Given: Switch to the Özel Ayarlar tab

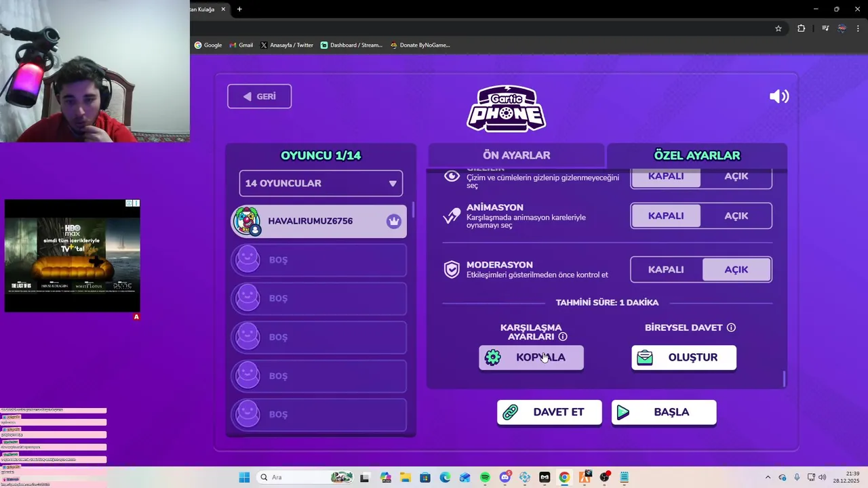Looking at the screenshot, I should point(696,155).
